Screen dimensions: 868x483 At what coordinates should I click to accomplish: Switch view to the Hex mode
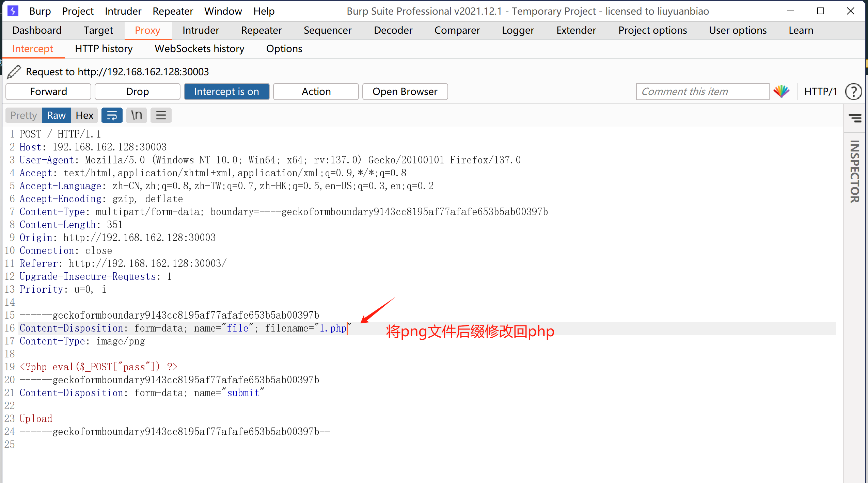pos(84,115)
